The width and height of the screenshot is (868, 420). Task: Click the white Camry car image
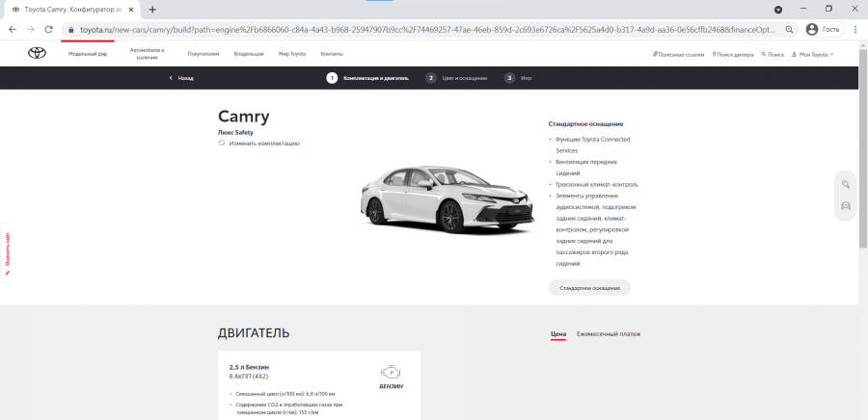[x=448, y=199]
